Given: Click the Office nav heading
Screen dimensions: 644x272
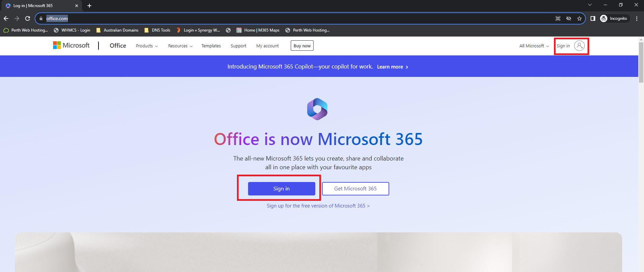Looking at the screenshot, I should point(118,46).
